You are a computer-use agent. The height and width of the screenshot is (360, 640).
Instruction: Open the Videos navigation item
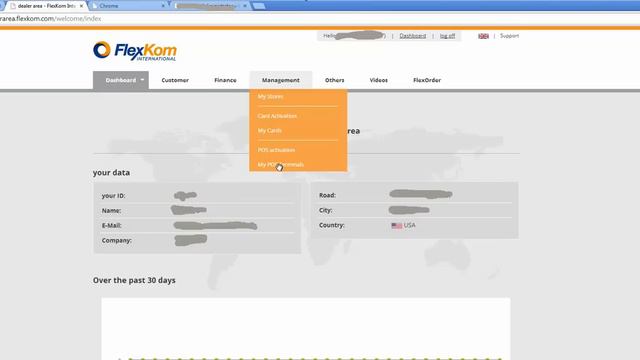379,80
